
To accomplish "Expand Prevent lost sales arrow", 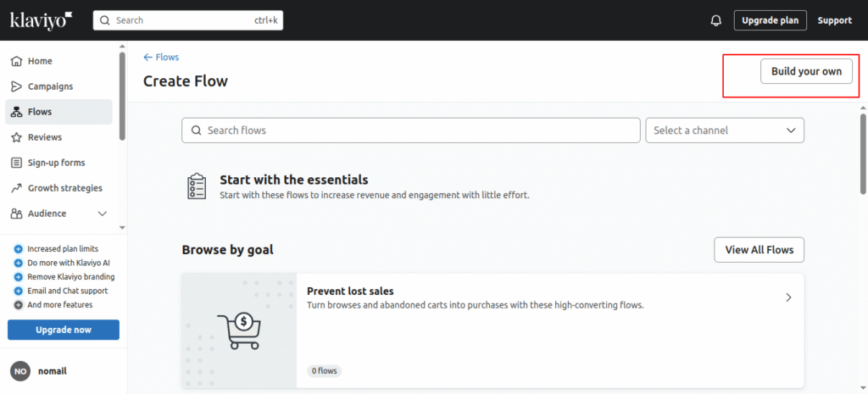I will coord(789,297).
